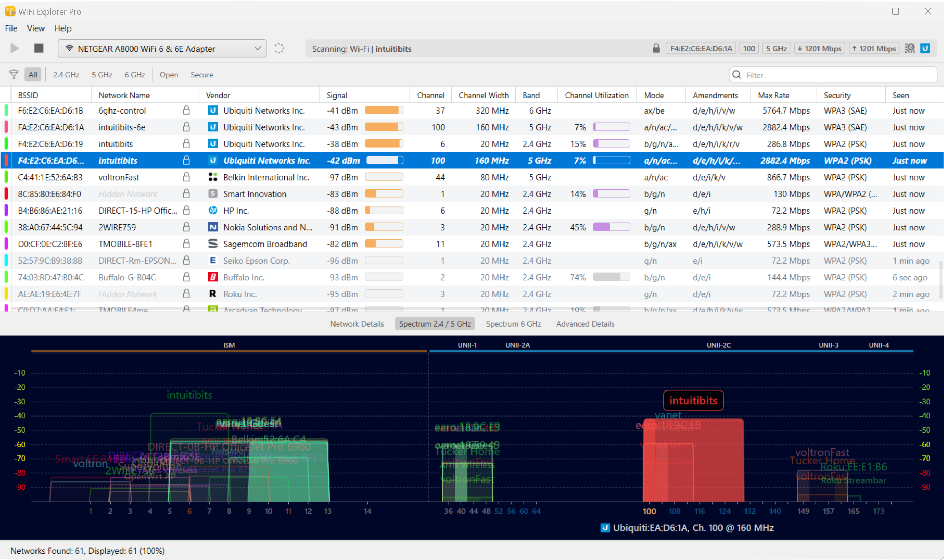Select the Advanced Details view
This screenshot has height=560, width=944.
pyautogui.click(x=585, y=323)
